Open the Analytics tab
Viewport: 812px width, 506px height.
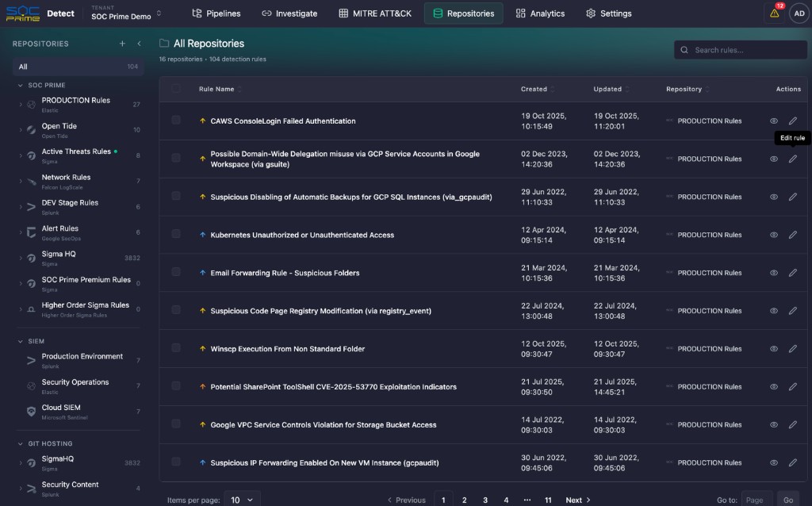pos(540,13)
